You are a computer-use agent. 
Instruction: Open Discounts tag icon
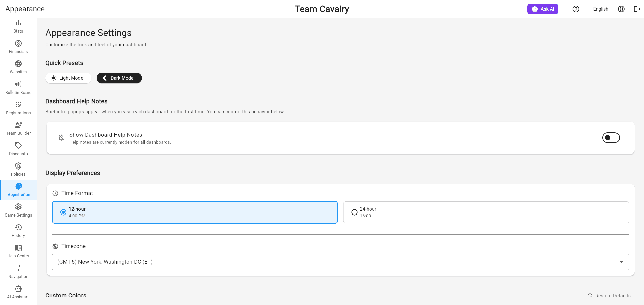18,145
